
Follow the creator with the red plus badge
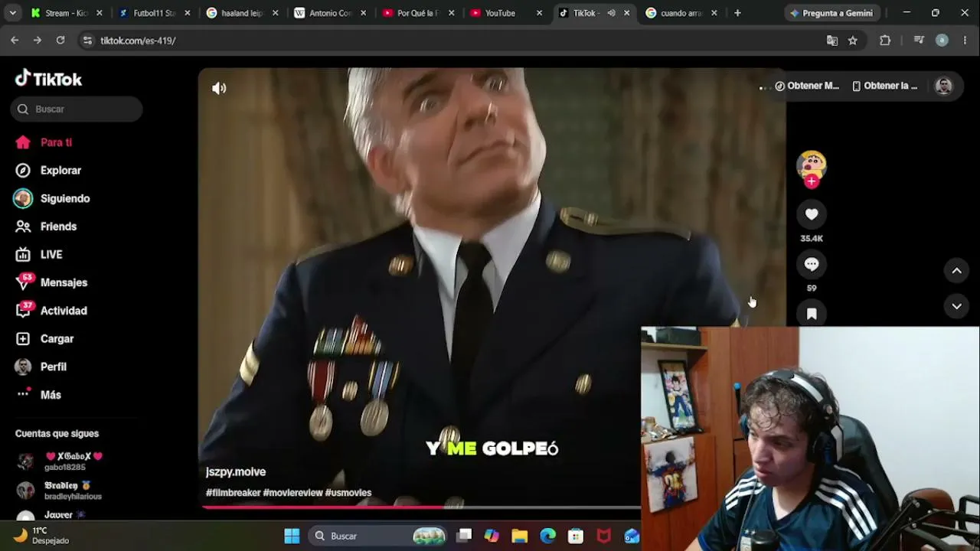(x=812, y=181)
